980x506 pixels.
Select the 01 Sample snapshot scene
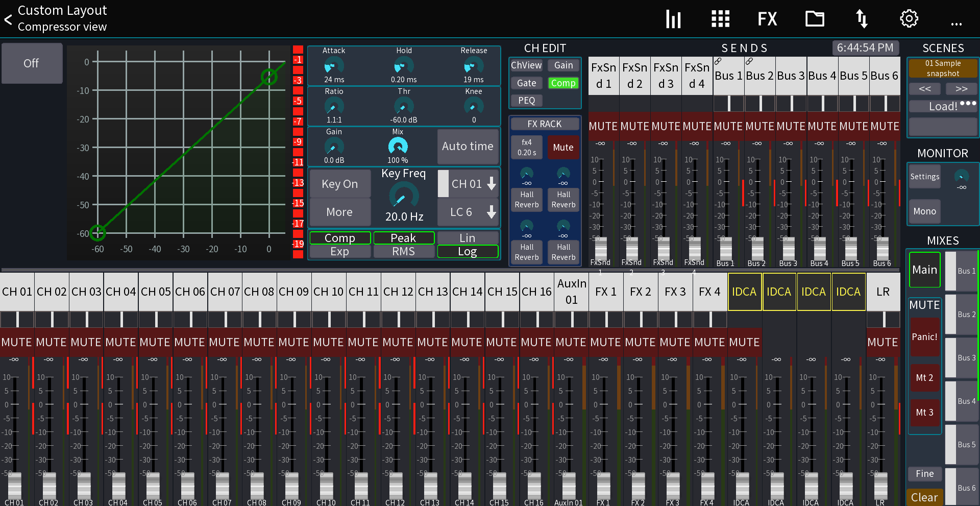tap(943, 68)
